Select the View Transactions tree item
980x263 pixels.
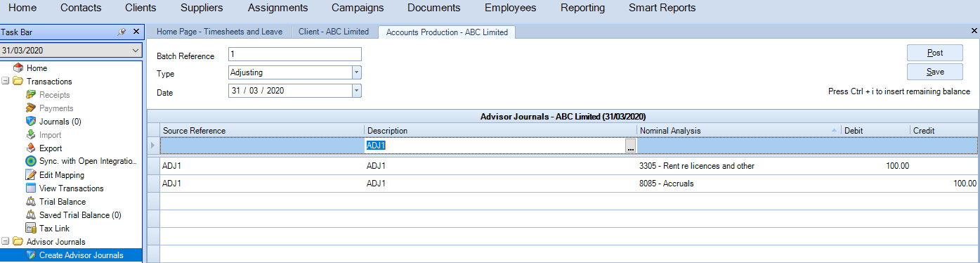[x=72, y=188]
